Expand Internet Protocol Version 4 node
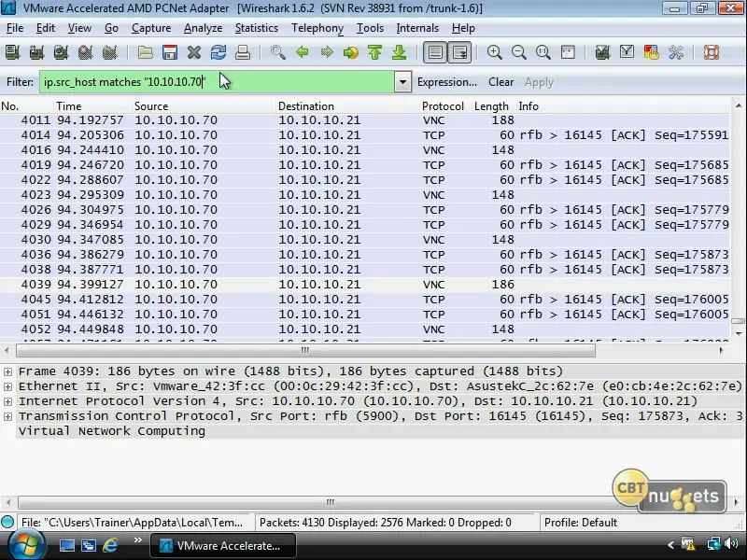The image size is (747, 560). (x=8, y=401)
